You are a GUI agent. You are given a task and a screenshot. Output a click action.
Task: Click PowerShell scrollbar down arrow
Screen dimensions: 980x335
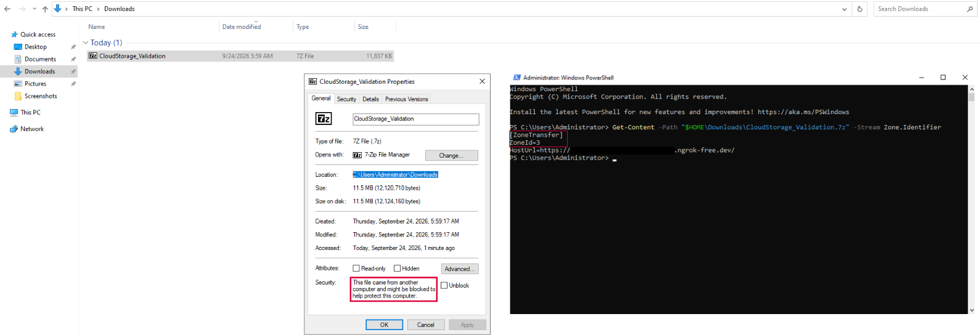pyautogui.click(x=971, y=310)
